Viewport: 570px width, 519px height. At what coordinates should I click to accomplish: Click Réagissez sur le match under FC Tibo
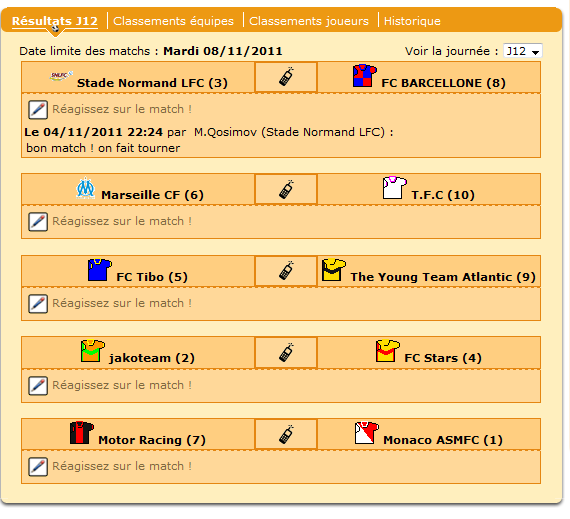coord(122,303)
